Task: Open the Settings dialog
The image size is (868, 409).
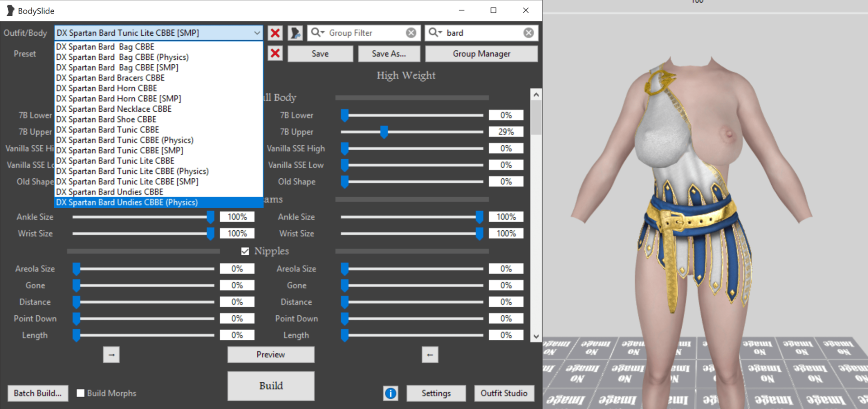Action: [x=436, y=393]
